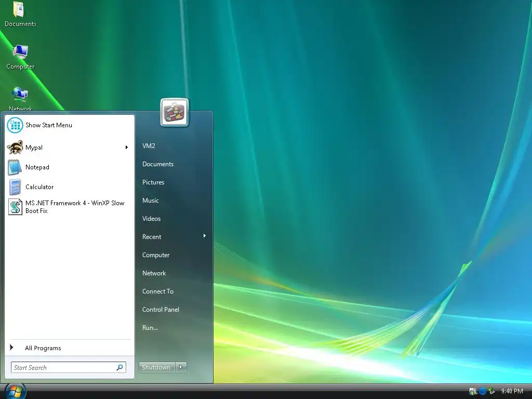Screen dimensions: 532x399
Task: Open Network from start menu right pane
Action: [x=154, y=273]
